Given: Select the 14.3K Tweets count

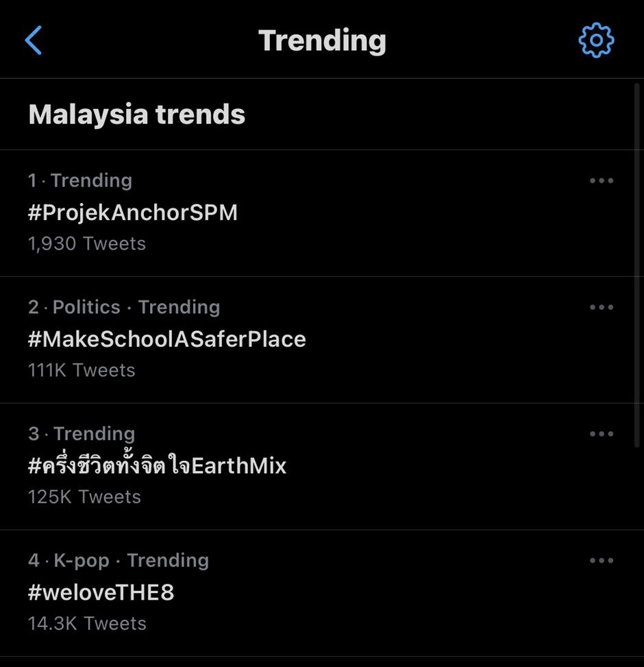Looking at the screenshot, I should (87, 624).
